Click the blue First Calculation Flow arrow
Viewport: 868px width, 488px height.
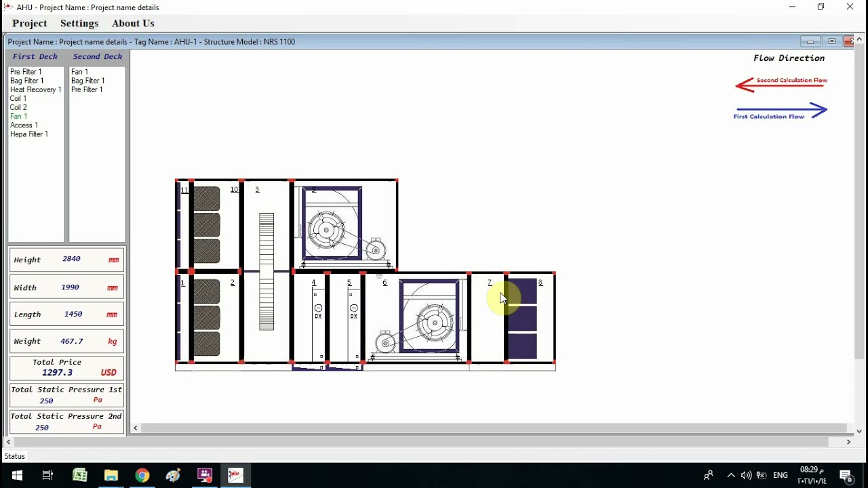781,110
